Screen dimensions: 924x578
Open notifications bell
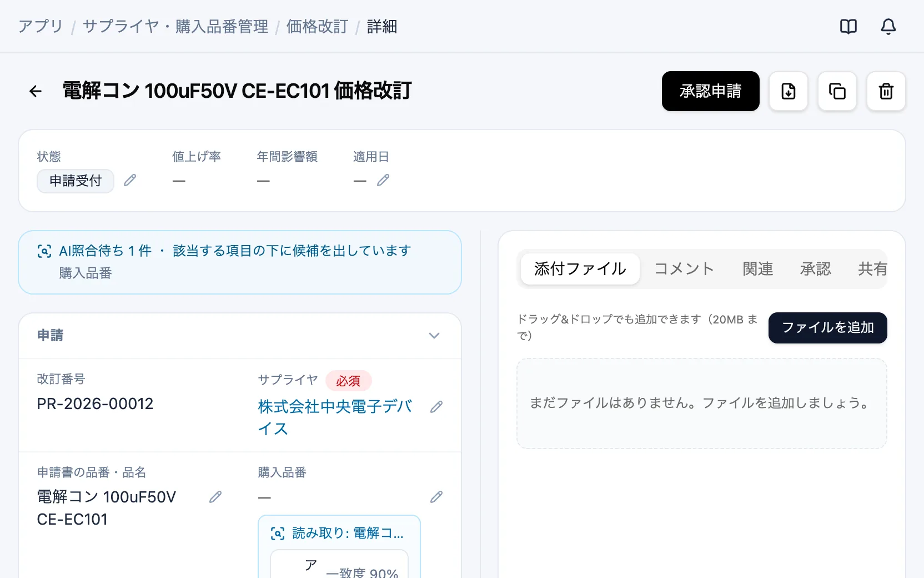pos(888,27)
